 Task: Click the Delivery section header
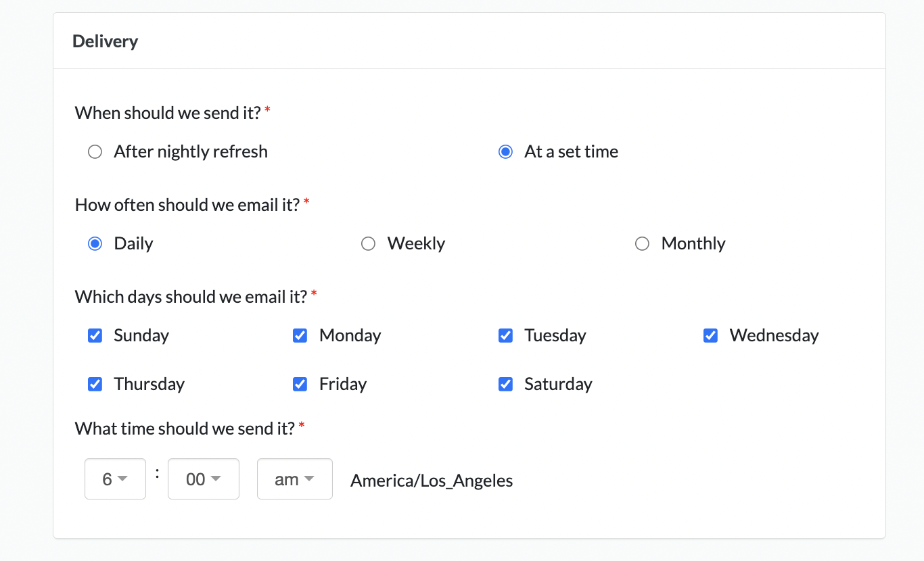[106, 41]
